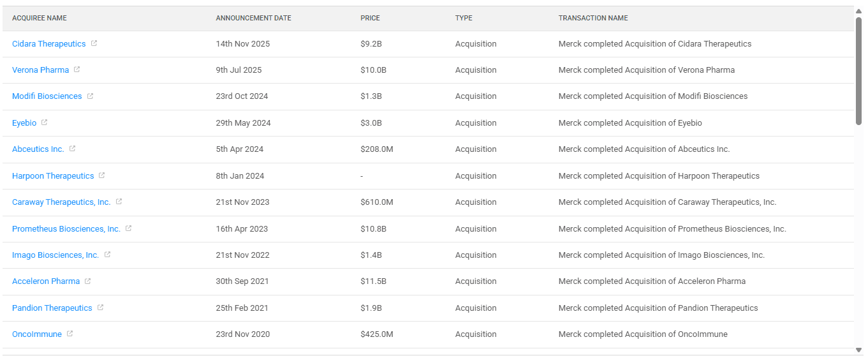Select the 9th Jul 2025 date cell
Screen dimensions: 868x358
pyautogui.click(x=239, y=70)
